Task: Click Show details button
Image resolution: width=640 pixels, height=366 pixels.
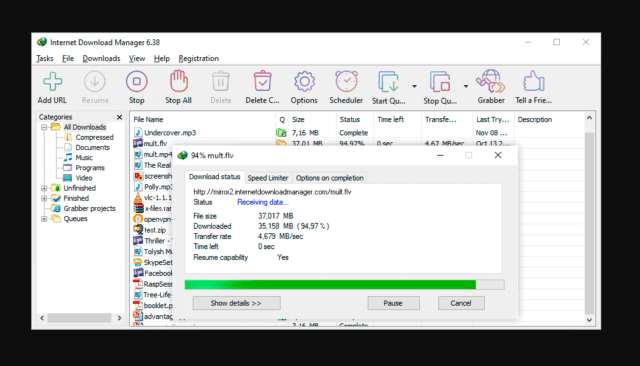Action: (x=236, y=303)
